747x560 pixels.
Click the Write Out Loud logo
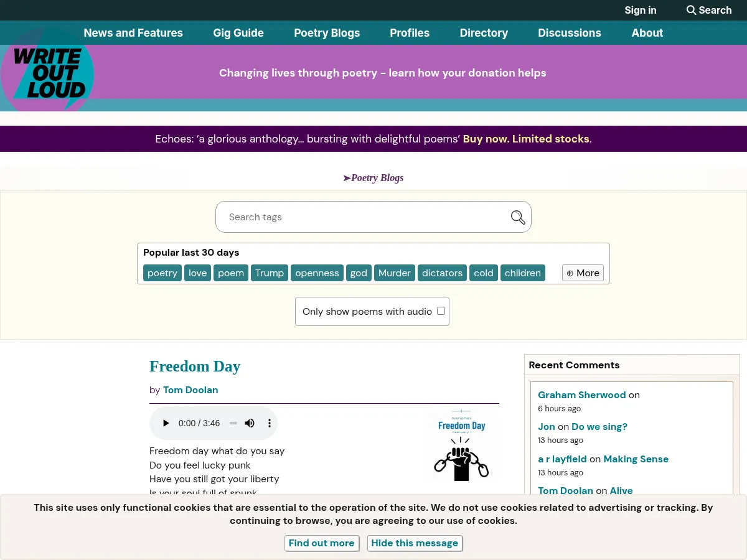(49, 74)
